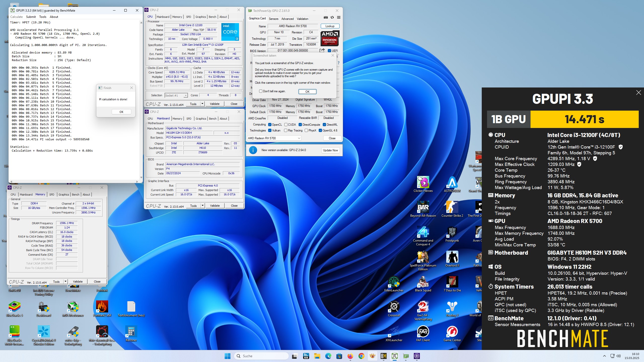Open Firefox from the taskbar

(x=350, y=356)
